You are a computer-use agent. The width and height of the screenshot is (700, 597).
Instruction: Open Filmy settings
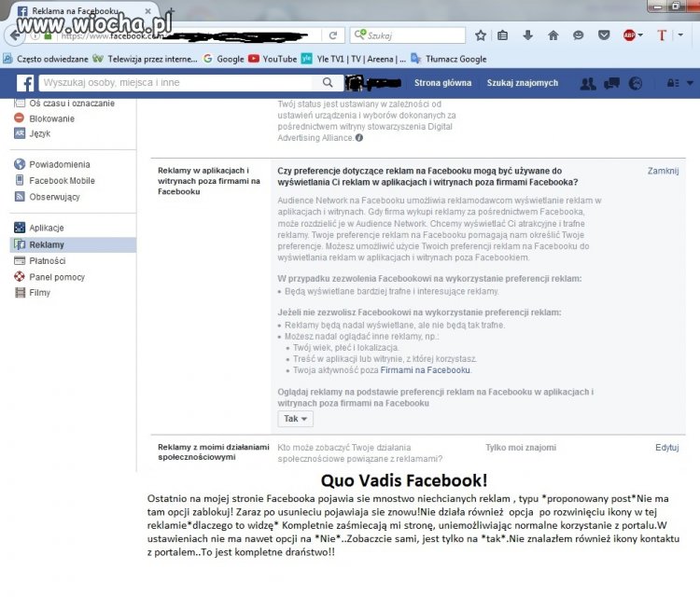coord(32,293)
